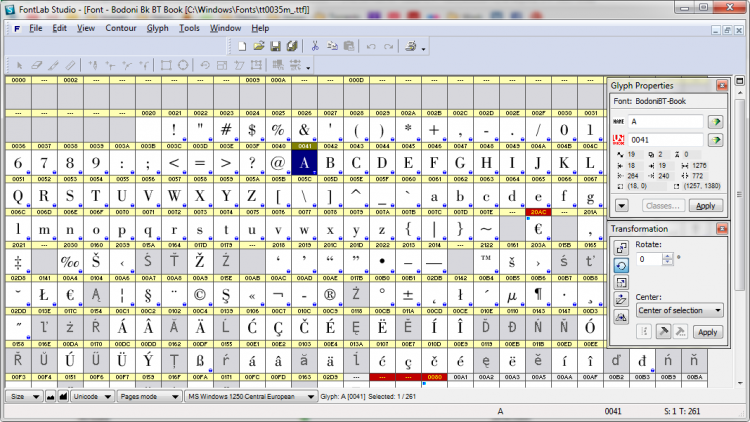
Task: Open the Center of selection dropdown
Action: tap(679, 311)
